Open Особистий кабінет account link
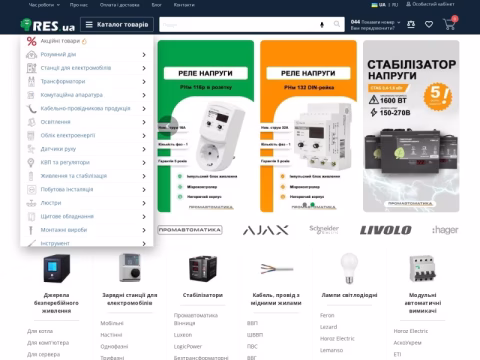Screen dimensions: 480x360 click(430, 4)
